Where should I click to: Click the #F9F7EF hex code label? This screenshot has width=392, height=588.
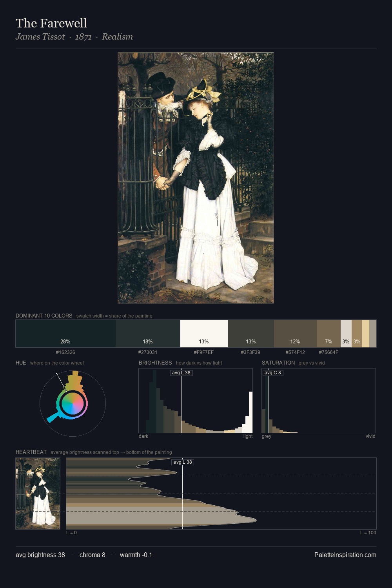pyautogui.click(x=204, y=352)
